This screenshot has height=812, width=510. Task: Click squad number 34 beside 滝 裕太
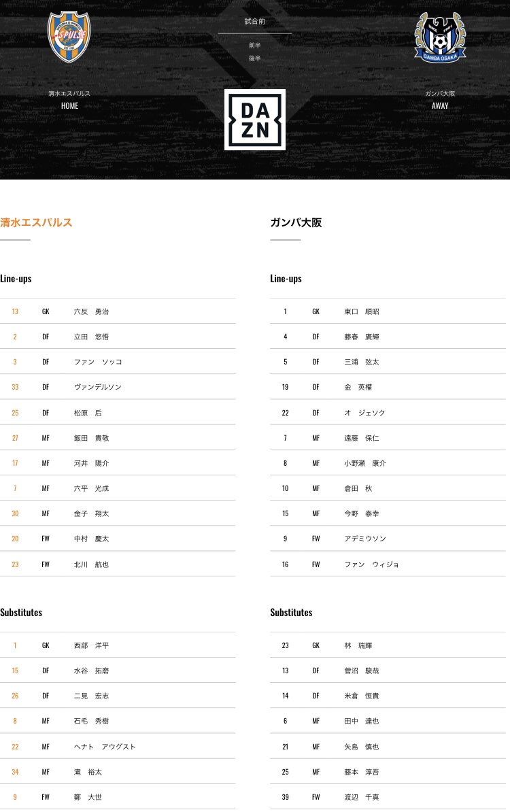[15, 772]
